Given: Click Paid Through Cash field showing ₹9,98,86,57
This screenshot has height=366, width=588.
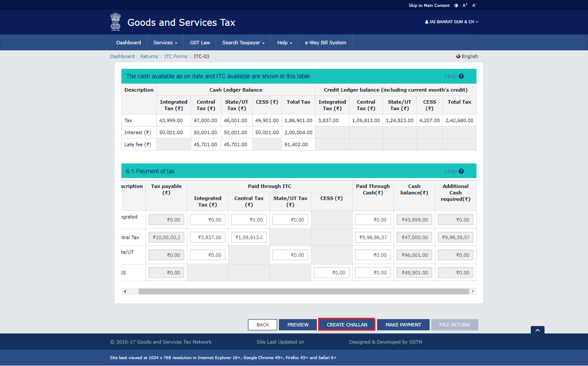Looking at the screenshot, I should [373, 237].
